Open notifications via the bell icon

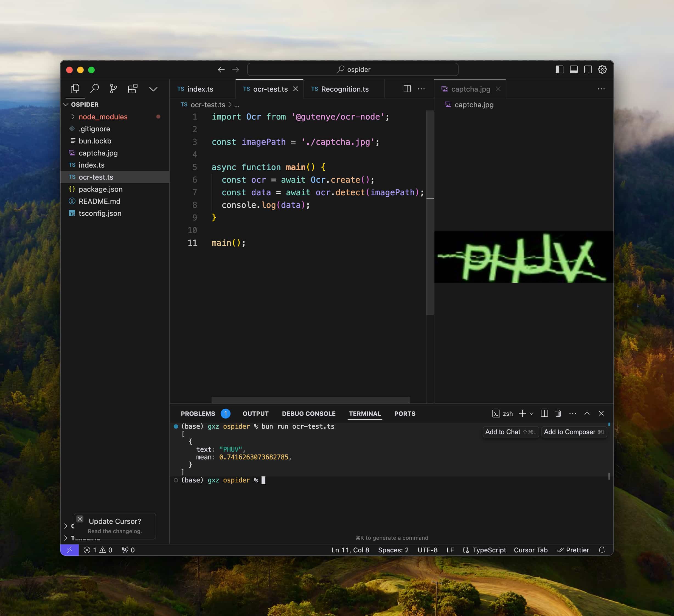click(602, 550)
